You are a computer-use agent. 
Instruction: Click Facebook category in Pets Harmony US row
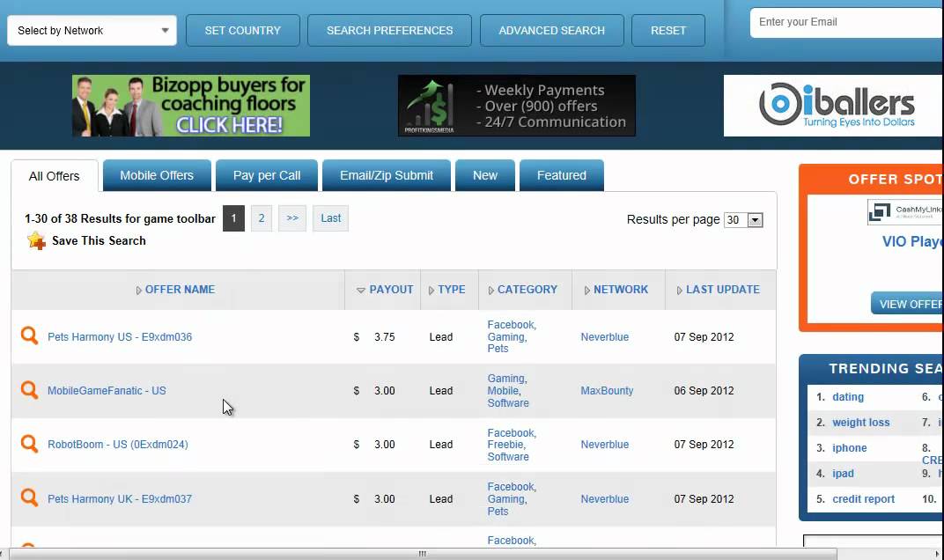tap(512, 325)
